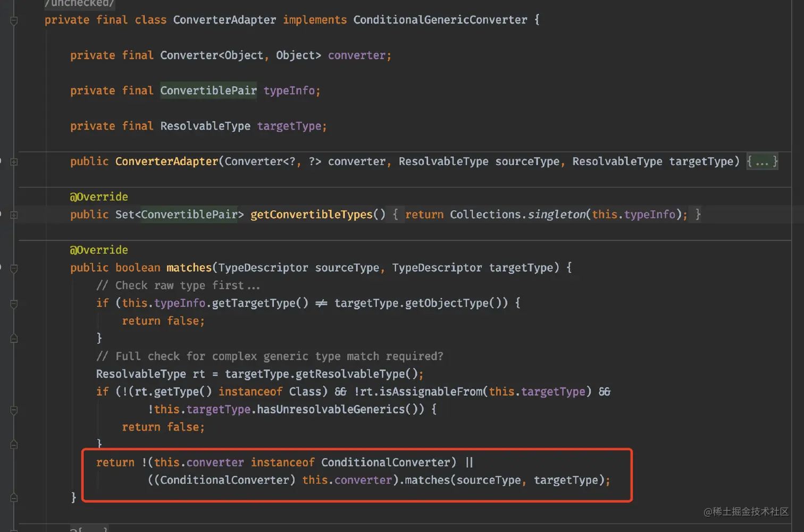Click the fold end marker at the matches method closing brace

pos(14,497)
